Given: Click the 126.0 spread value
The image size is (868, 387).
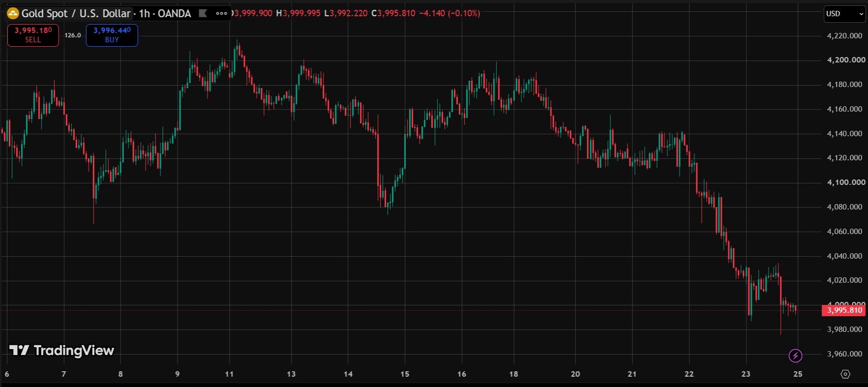Looking at the screenshot, I should point(73,35).
